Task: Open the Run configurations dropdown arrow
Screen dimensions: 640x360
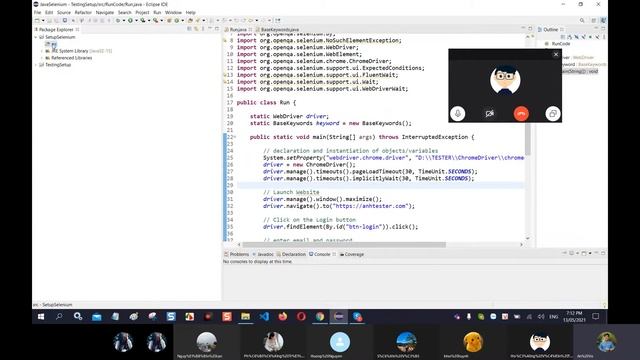Action: pyautogui.click(x=136, y=20)
